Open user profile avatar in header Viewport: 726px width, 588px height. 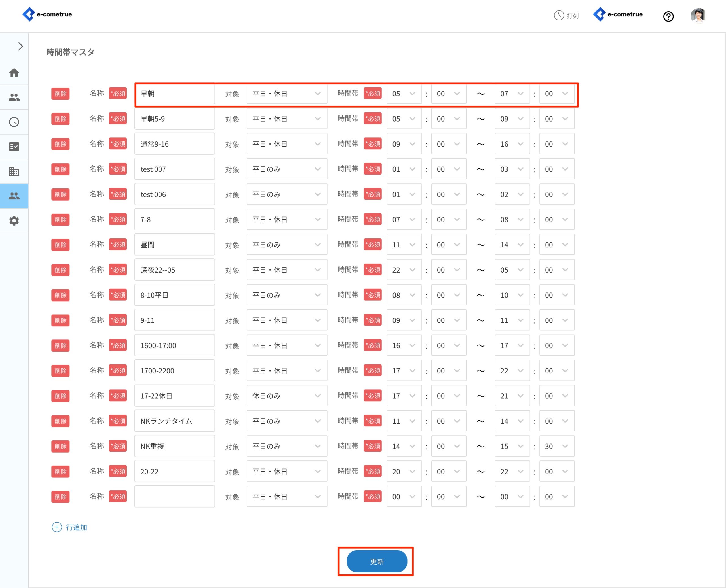tap(698, 15)
